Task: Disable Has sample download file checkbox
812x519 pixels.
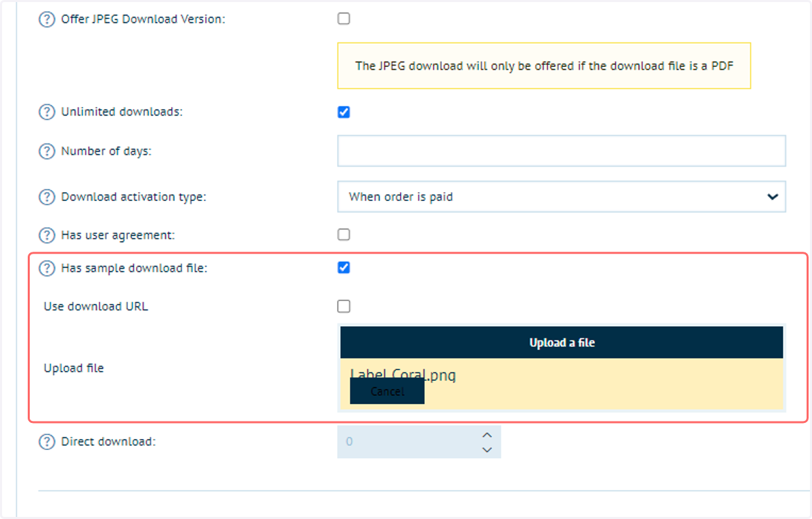Action: [344, 268]
